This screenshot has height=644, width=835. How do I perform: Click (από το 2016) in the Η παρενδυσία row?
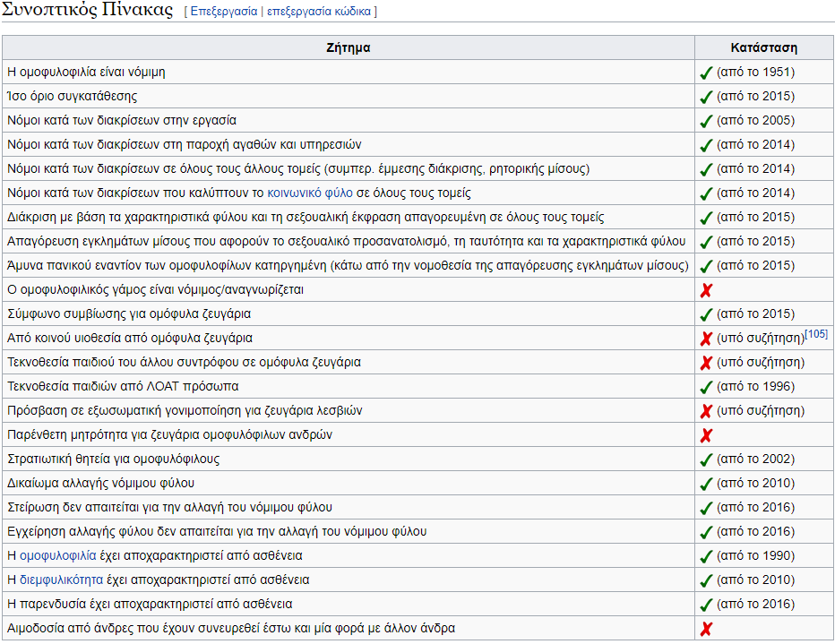755,604
